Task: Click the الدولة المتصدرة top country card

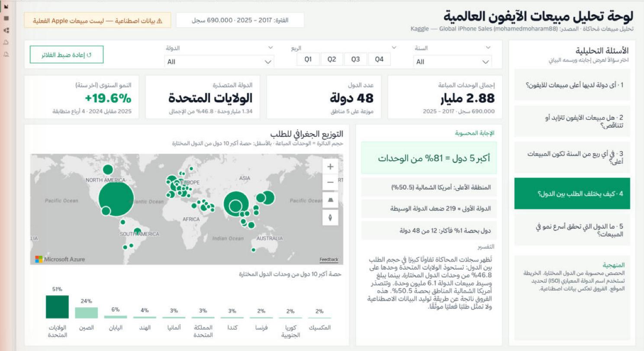Action: pos(203,97)
